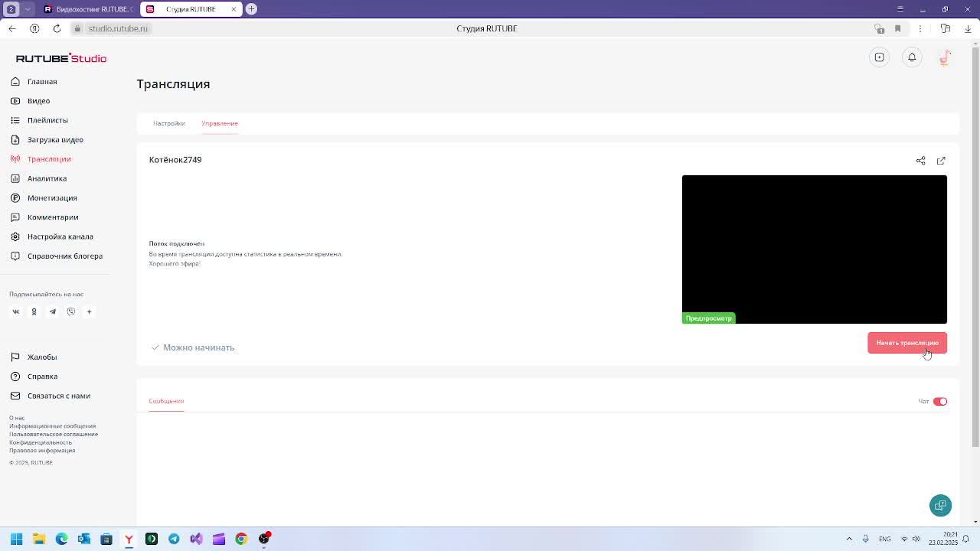Open Пользовательское соглашение link
The width and height of the screenshot is (980, 551).
pyautogui.click(x=54, y=434)
